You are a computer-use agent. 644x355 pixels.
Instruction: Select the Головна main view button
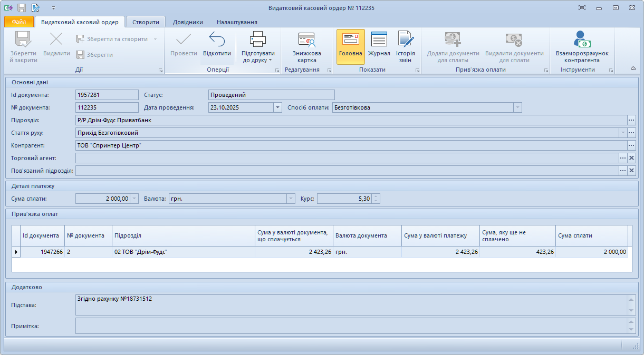pyautogui.click(x=350, y=46)
